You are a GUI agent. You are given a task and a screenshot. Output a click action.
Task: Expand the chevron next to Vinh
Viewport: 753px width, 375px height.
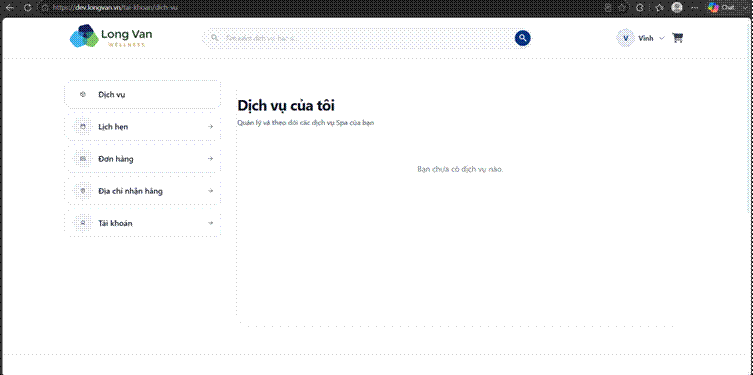(662, 38)
